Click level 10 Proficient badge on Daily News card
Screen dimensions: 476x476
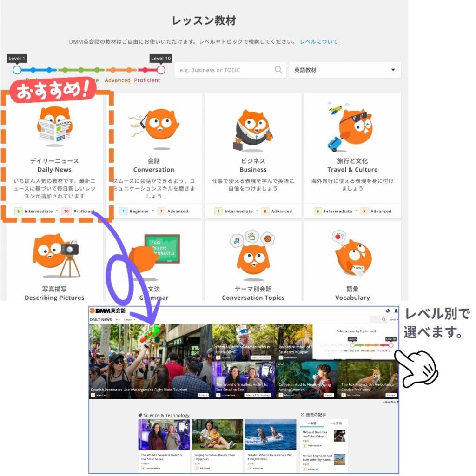click(66, 211)
